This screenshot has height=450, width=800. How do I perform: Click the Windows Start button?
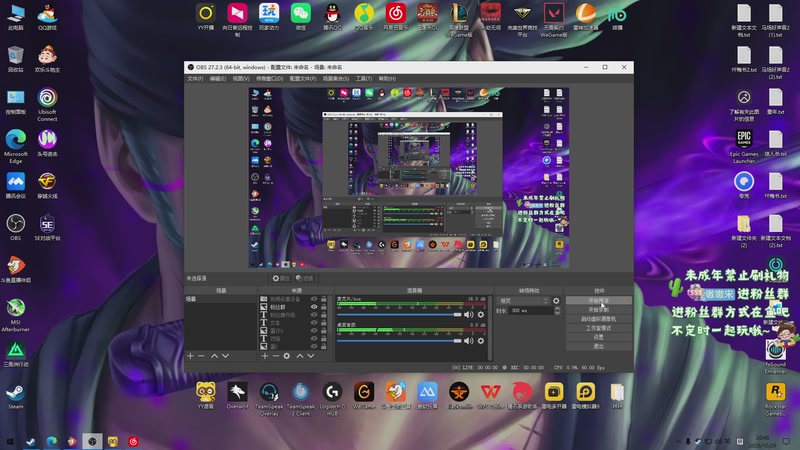pyautogui.click(x=10, y=442)
